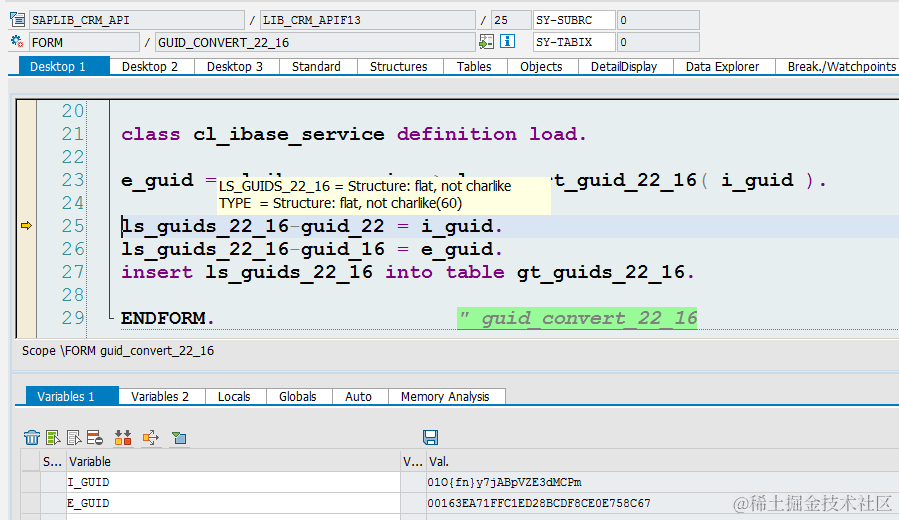Click the navigate-to-source icon after GUID_CONVERT_22_16
Image resolution: width=899 pixels, height=520 pixels.
click(486, 42)
